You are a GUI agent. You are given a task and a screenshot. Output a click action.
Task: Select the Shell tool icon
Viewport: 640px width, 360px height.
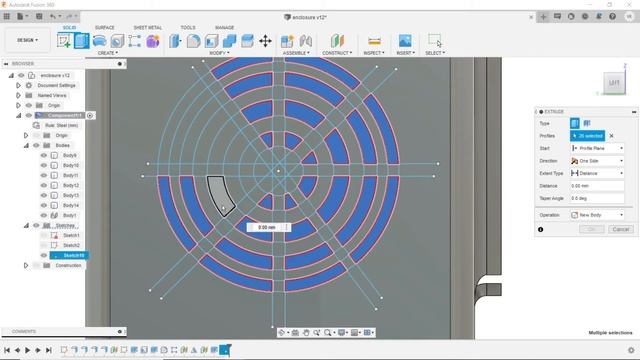tap(211, 41)
